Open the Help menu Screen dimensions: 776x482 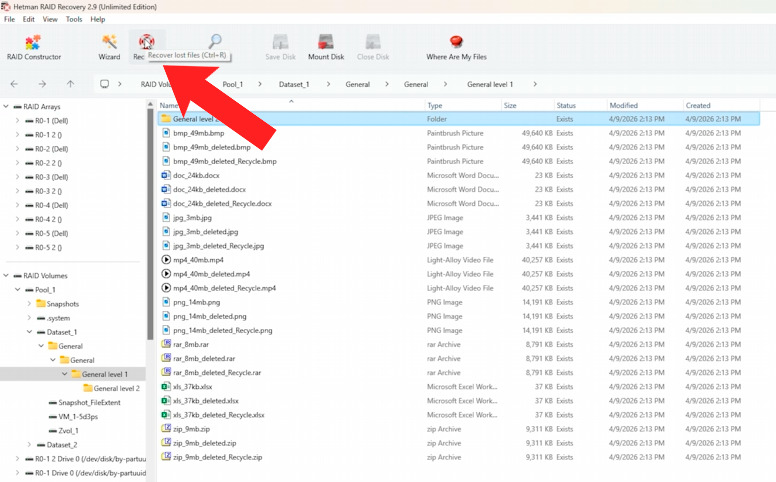(97, 19)
